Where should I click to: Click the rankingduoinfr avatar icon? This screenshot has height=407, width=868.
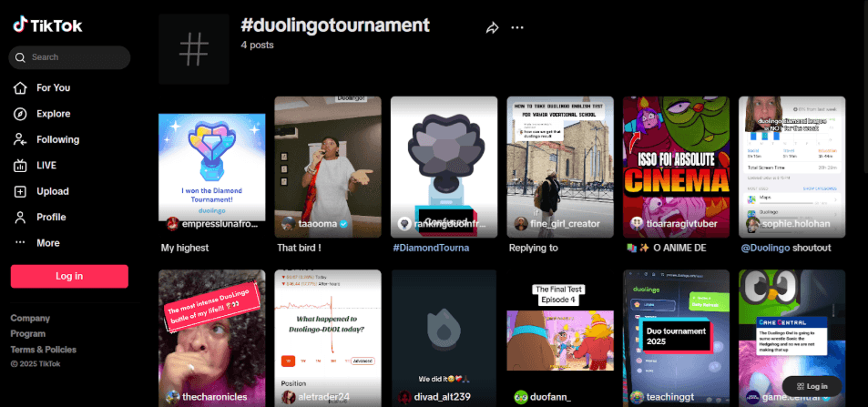(x=404, y=224)
